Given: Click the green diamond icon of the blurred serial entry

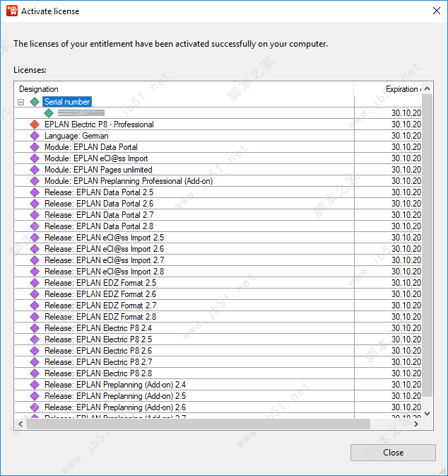Looking at the screenshot, I should pyautogui.click(x=49, y=113).
